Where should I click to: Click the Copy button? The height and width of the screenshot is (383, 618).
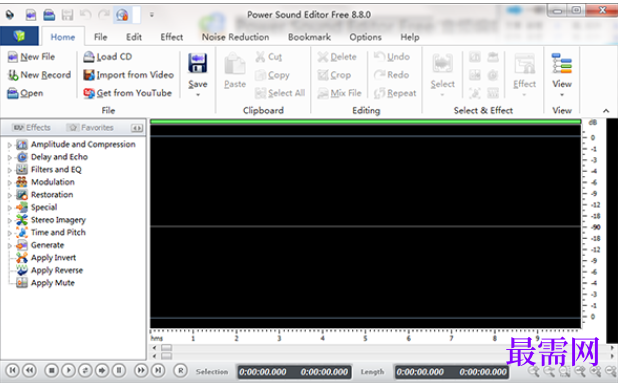click(272, 75)
